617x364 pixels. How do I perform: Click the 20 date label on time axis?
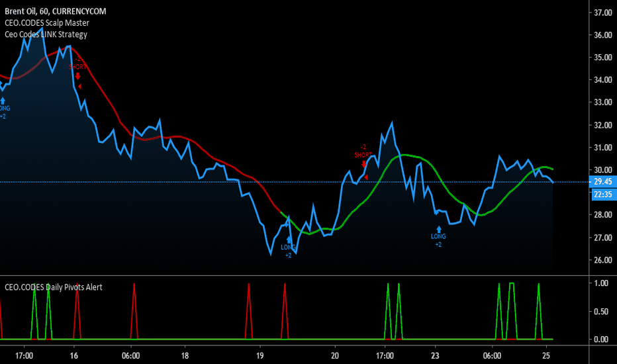coord(335,356)
